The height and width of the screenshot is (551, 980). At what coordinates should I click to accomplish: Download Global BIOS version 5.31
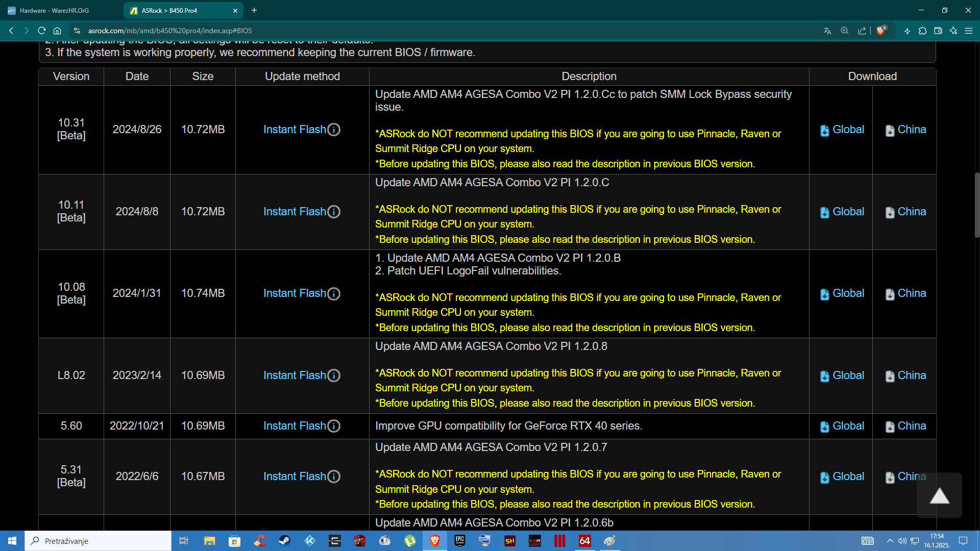tap(842, 477)
